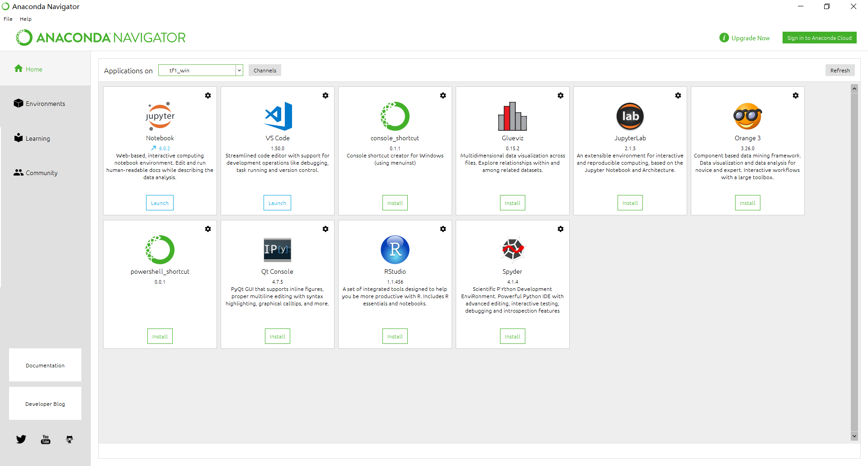Click the Anaconda Navigator header logo
The image size is (868, 466).
101,38
